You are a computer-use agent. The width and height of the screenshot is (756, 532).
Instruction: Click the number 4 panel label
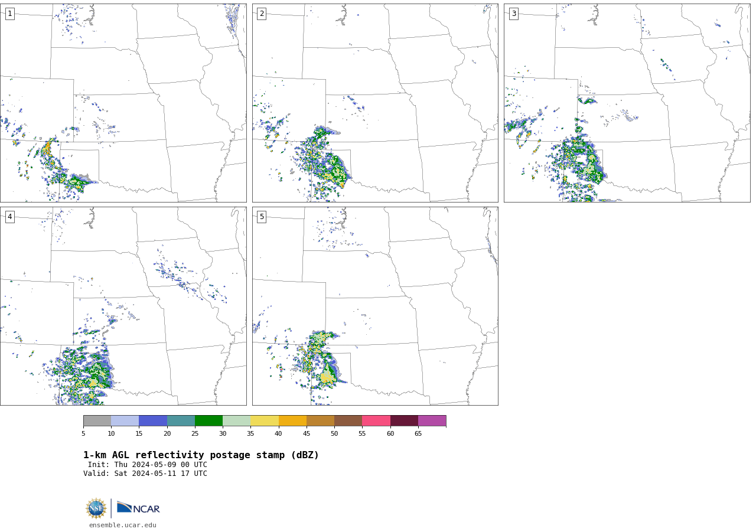point(9,217)
